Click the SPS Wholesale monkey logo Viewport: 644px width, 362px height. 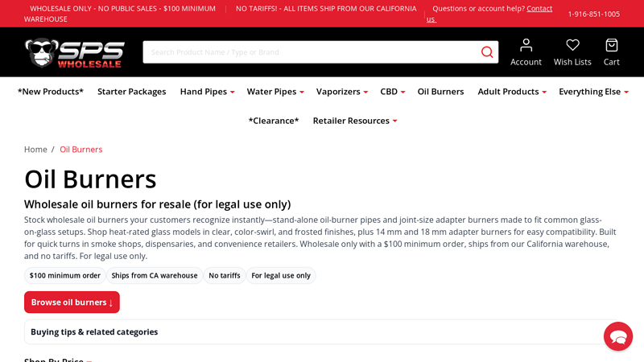click(x=74, y=52)
